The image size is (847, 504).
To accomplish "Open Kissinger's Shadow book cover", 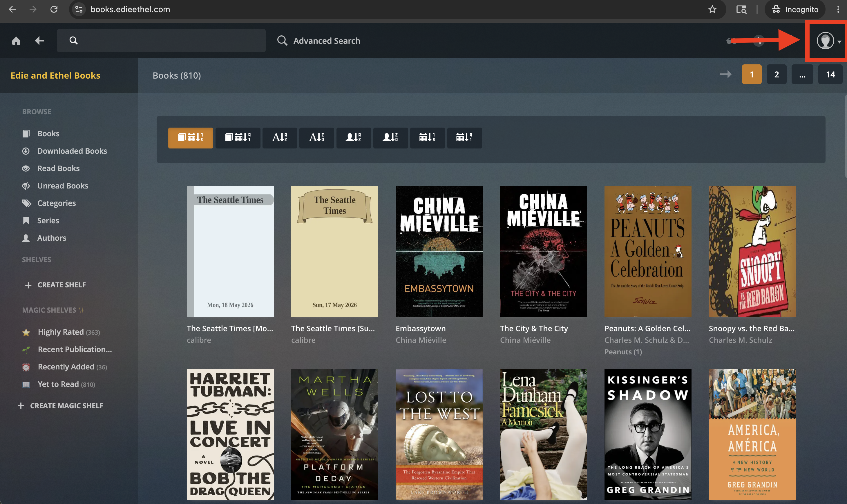I will coord(648,434).
